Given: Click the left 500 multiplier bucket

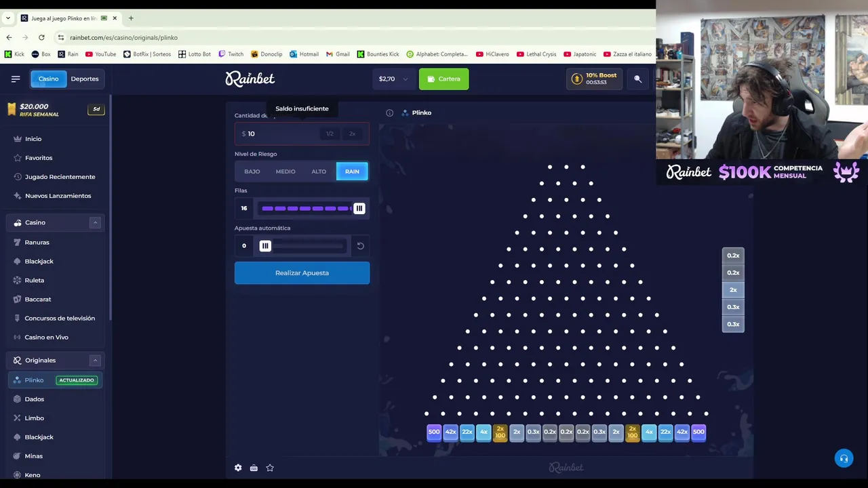Looking at the screenshot, I should pos(434,432).
